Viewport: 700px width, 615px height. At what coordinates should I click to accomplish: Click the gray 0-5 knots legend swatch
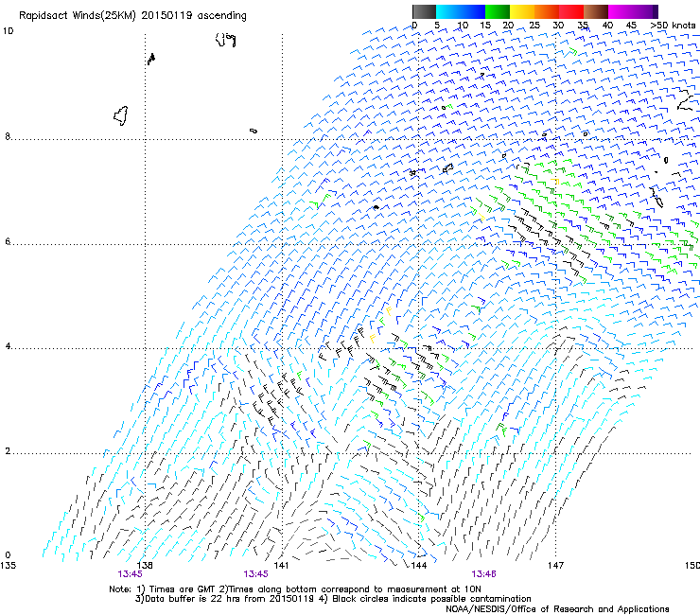[x=424, y=11]
